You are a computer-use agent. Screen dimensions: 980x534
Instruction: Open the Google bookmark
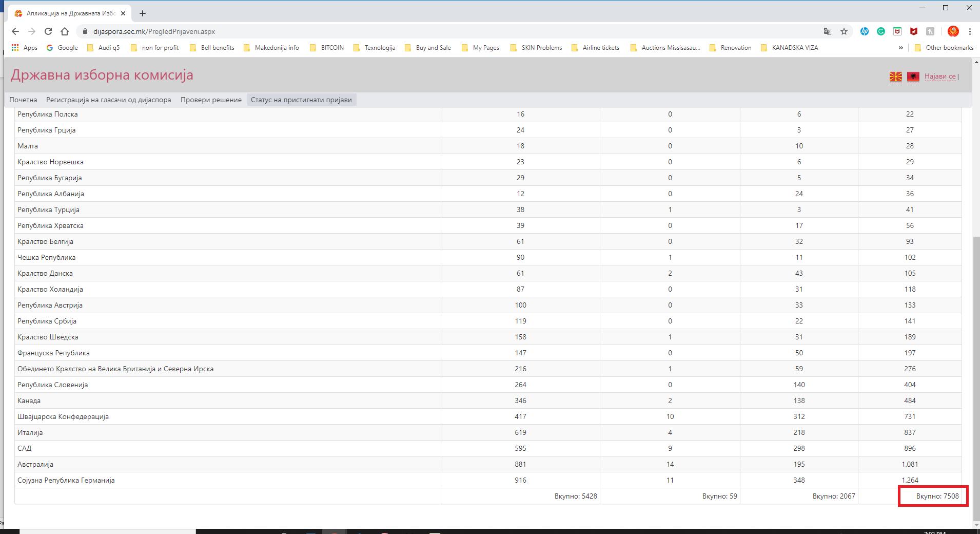click(62, 48)
